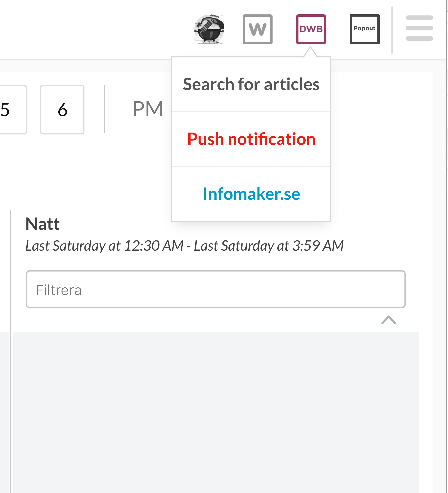Click the up chevron collapse icon

point(389,320)
